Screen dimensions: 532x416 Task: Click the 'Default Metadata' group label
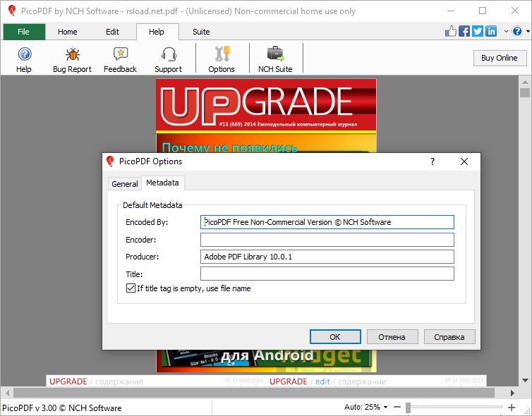click(x=152, y=205)
